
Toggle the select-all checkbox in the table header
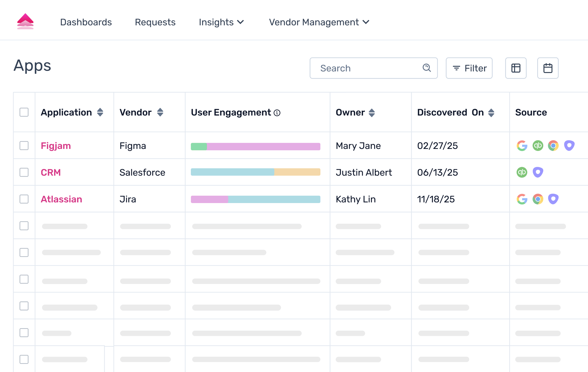24,112
